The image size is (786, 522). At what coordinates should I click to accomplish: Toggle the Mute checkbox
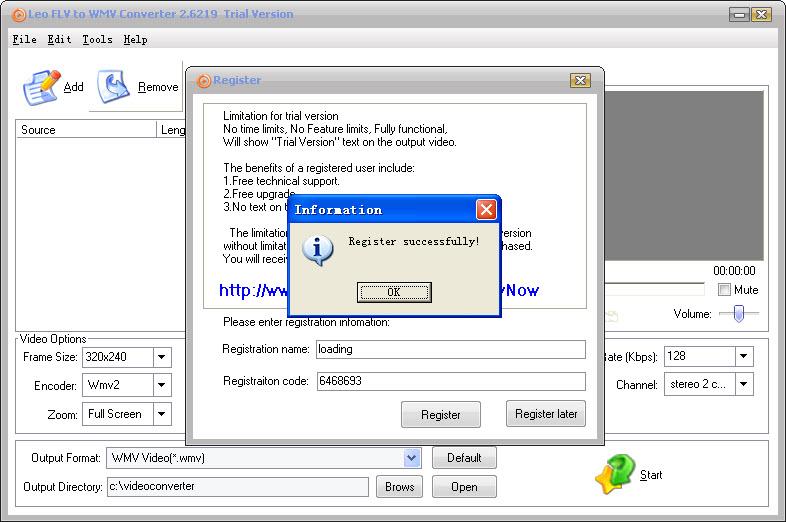[724, 290]
